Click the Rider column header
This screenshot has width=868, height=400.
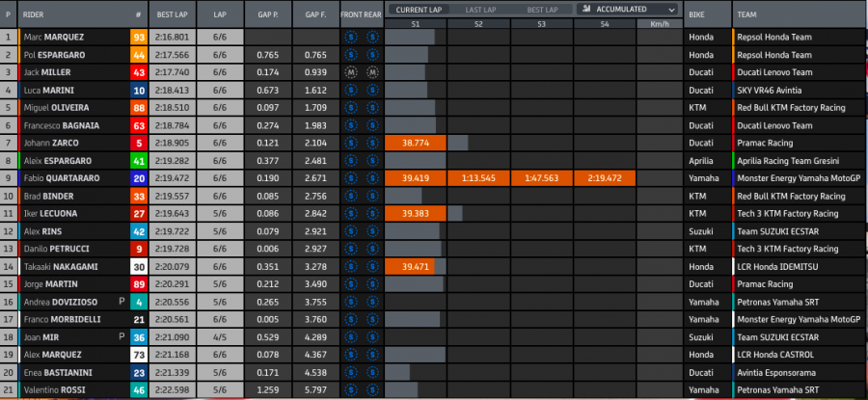pos(35,16)
